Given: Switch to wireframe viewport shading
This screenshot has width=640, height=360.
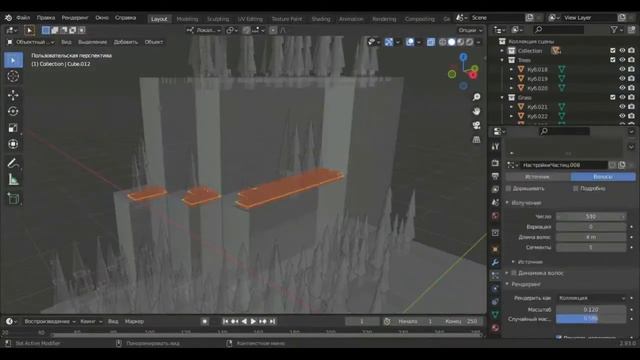Looking at the screenshot, I should pyautogui.click(x=442, y=42).
